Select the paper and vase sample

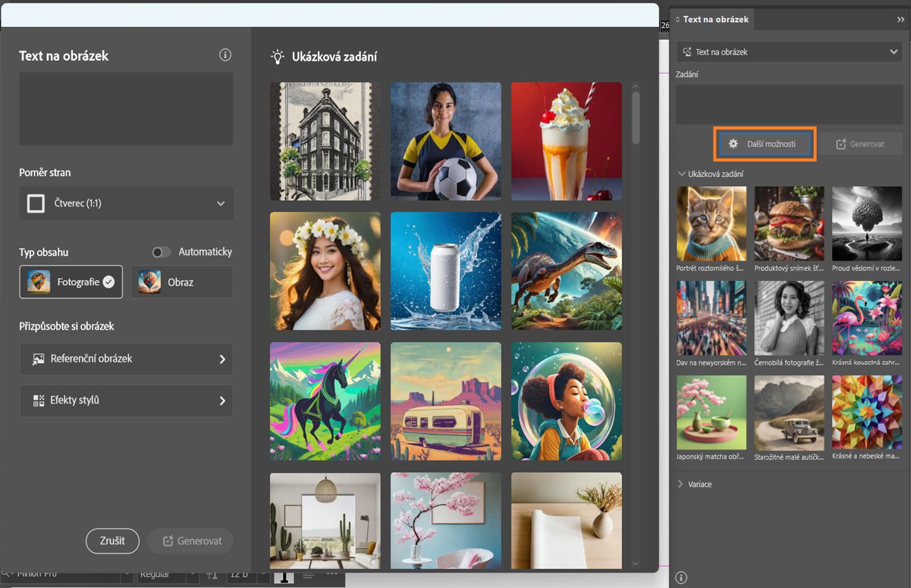click(x=567, y=521)
